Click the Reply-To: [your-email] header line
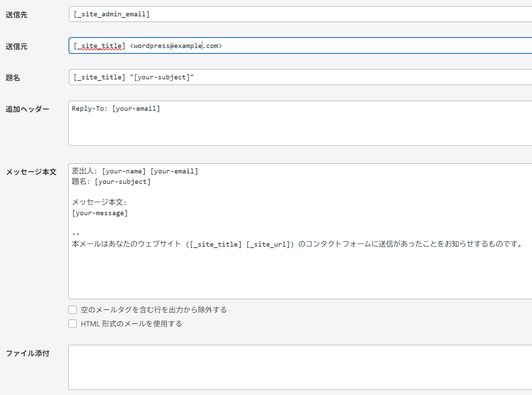 tap(116, 109)
